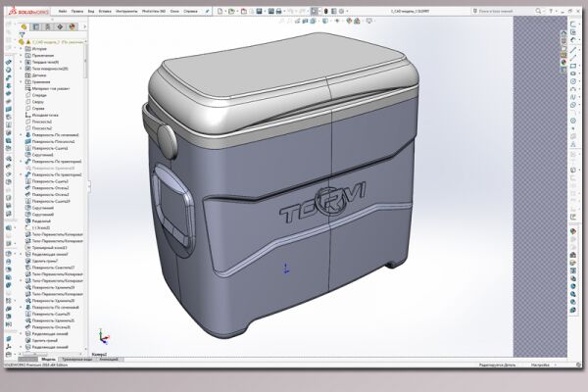Screen dimensions: 588x392
Task: Open an existing file
Action: pyautogui.click(x=231, y=11)
